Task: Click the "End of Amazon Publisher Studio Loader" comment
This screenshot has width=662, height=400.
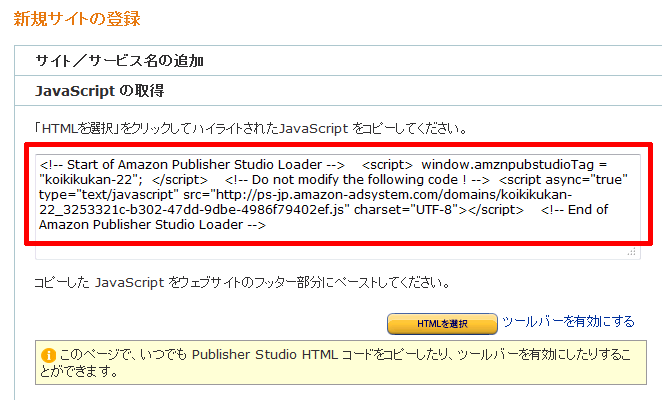Action: (x=323, y=217)
